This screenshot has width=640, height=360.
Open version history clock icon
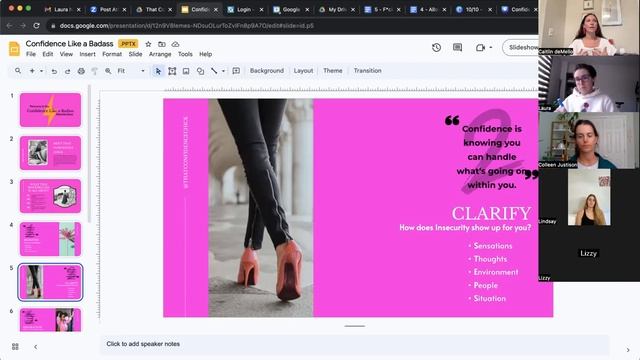[436, 48]
